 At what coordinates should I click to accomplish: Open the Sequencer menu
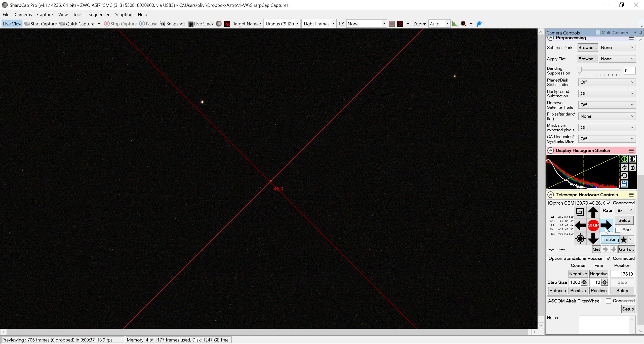[x=99, y=15]
